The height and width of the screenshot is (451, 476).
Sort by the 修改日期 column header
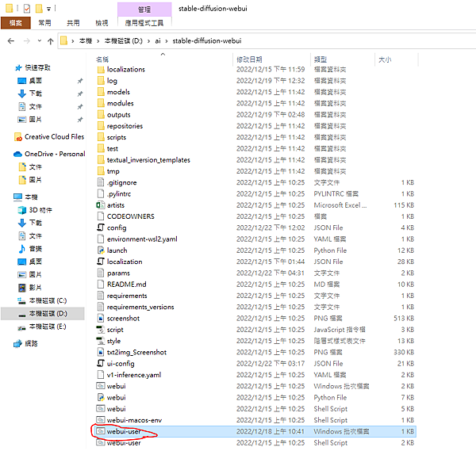(x=249, y=59)
